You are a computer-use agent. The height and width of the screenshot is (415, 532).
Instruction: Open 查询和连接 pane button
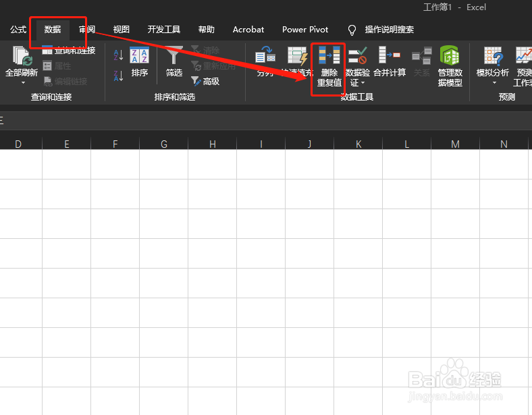pos(69,51)
